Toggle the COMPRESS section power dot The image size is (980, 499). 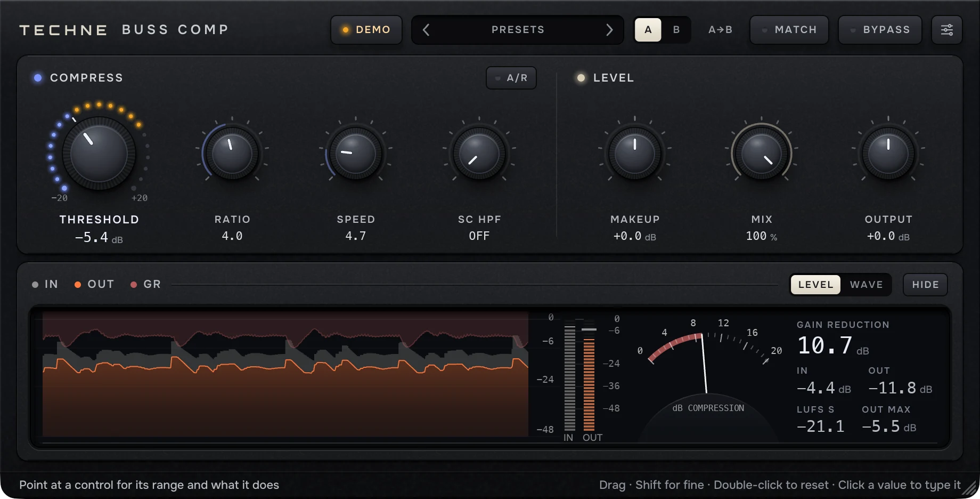coord(38,78)
